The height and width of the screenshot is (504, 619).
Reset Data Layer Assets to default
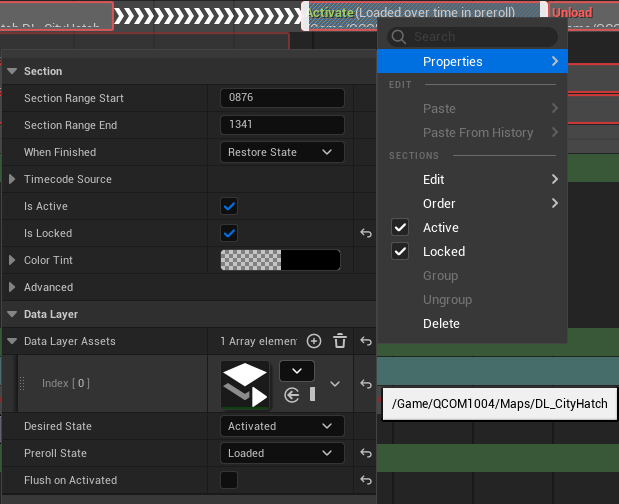tap(366, 341)
